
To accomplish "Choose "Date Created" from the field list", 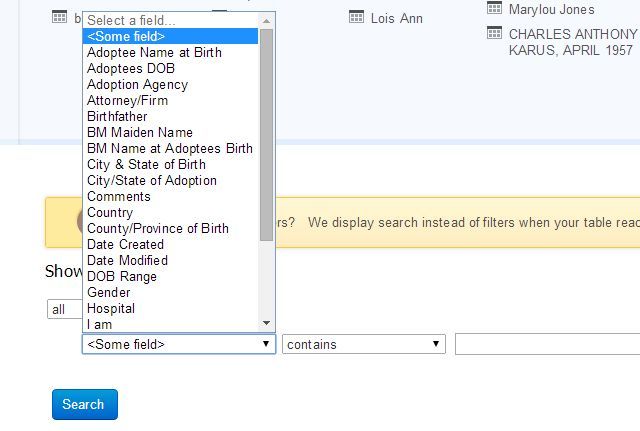I will click(x=125, y=244).
